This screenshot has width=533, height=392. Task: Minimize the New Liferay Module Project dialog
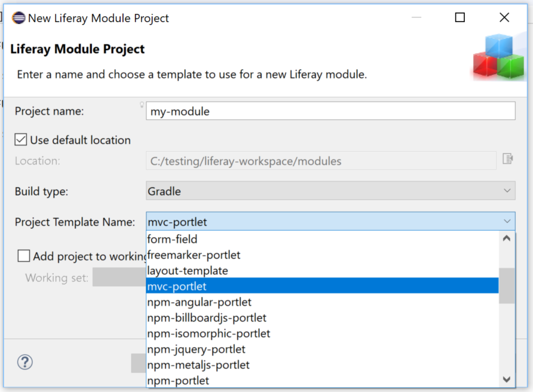pyautogui.click(x=416, y=17)
